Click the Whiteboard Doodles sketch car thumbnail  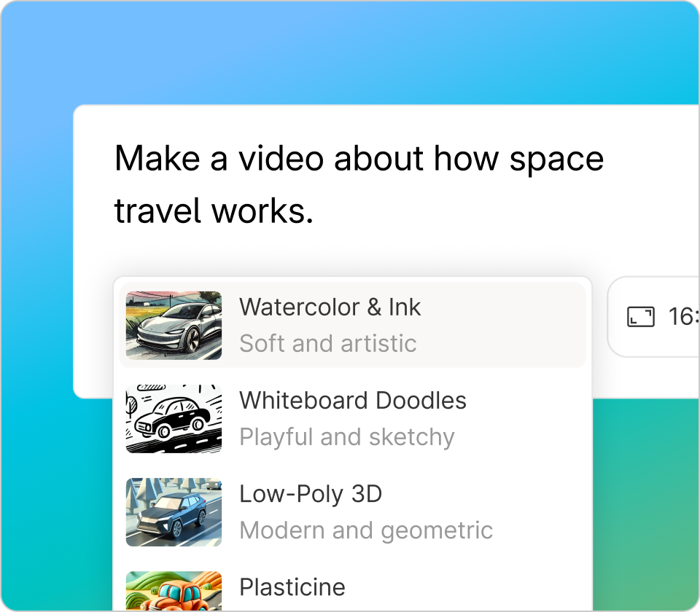[x=174, y=418]
